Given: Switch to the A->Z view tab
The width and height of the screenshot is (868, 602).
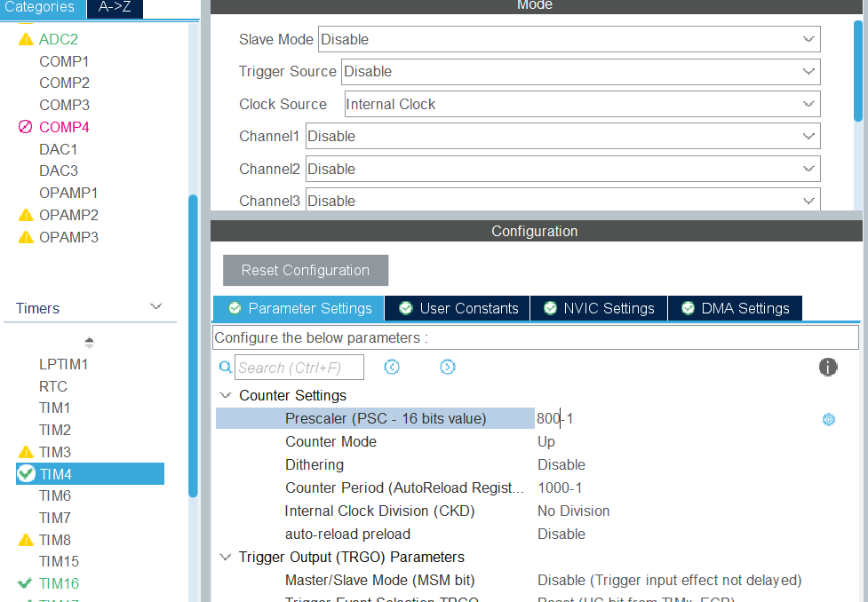Looking at the screenshot, I should 115,8.
